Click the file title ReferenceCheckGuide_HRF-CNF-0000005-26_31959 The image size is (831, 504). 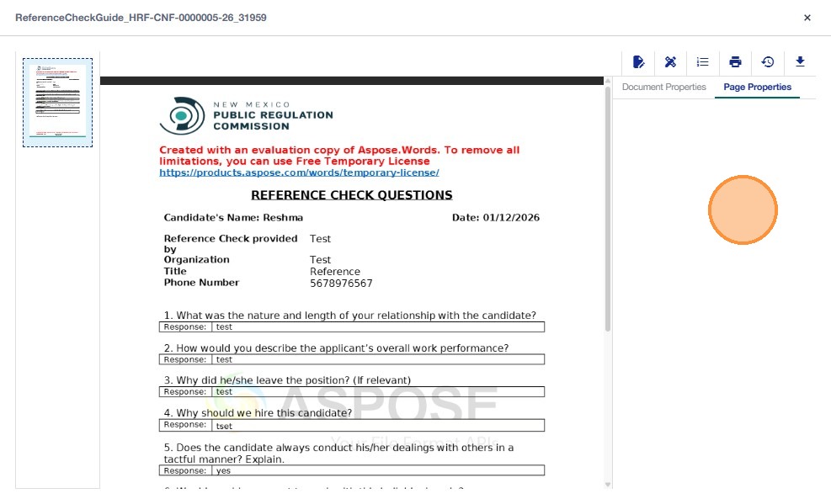(x=141, y=18)
